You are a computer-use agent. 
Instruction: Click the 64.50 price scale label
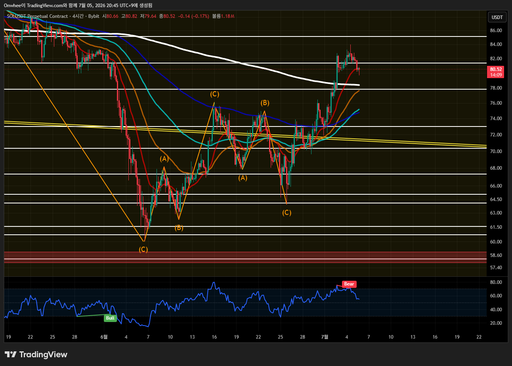pos(496,199)
